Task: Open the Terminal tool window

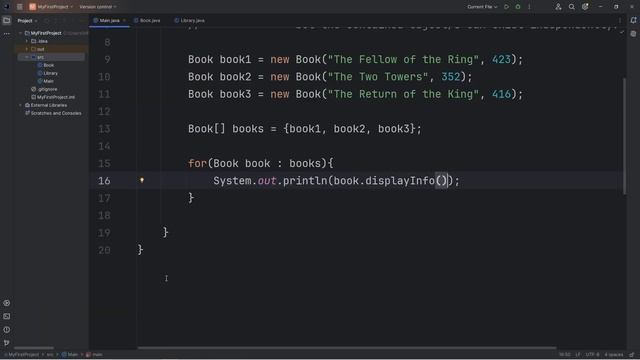Action: (7, 316)
